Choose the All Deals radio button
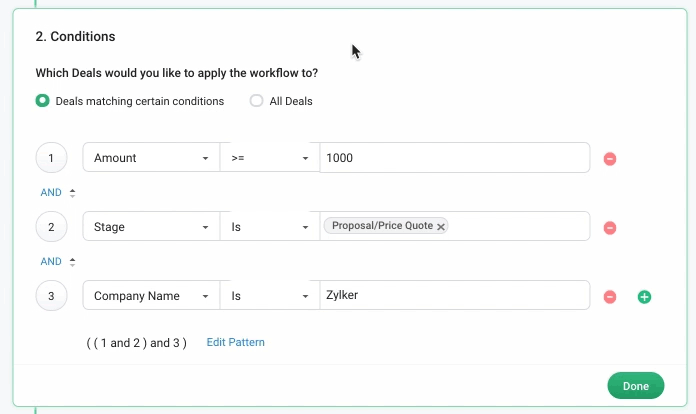This screenshot has width=696, height=414. (257, 101)
